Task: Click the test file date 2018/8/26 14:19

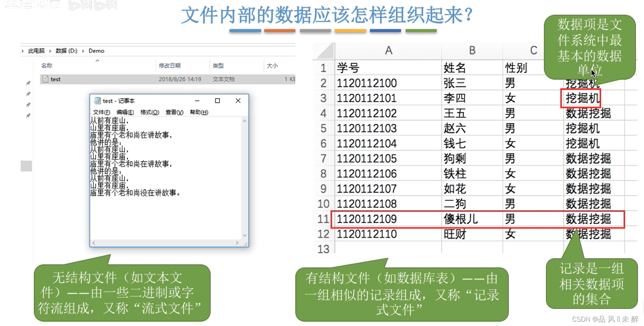Action: click(x=180, y=79)
